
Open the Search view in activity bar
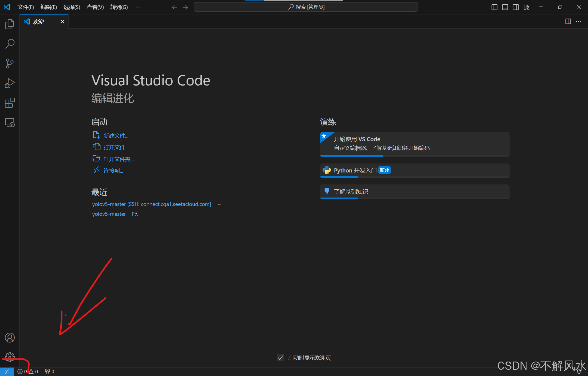click(10, 44)
